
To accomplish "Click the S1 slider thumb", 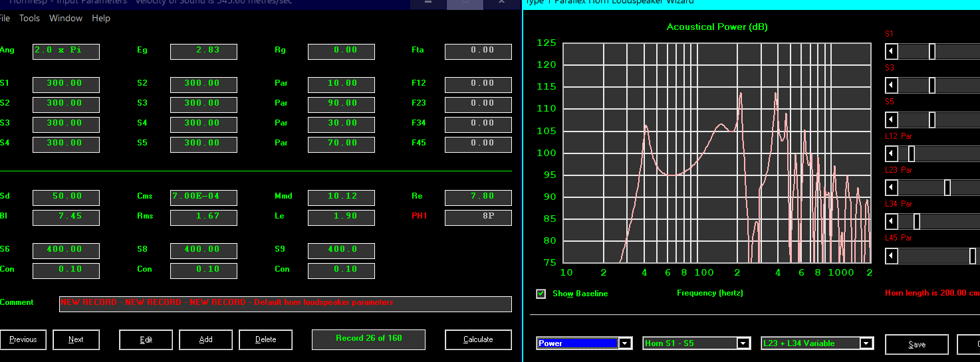I will (x=932, y=51).
